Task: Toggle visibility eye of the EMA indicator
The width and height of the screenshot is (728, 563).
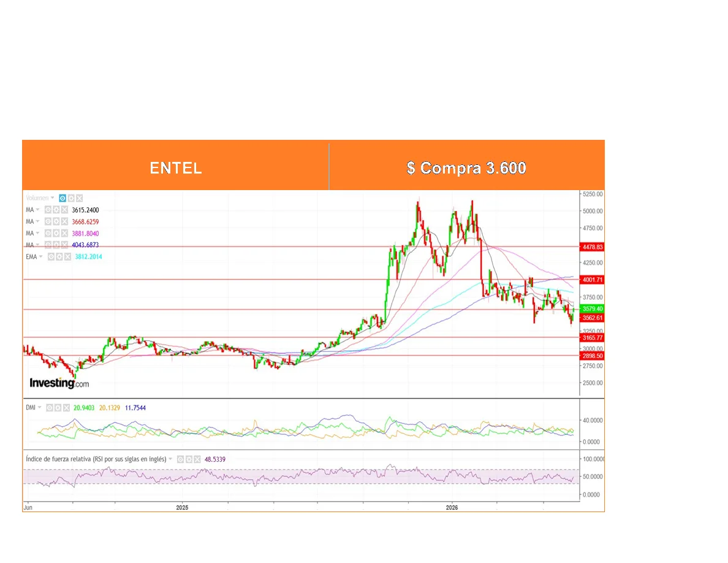Action: pyautogui.click(x=51, y=256)
